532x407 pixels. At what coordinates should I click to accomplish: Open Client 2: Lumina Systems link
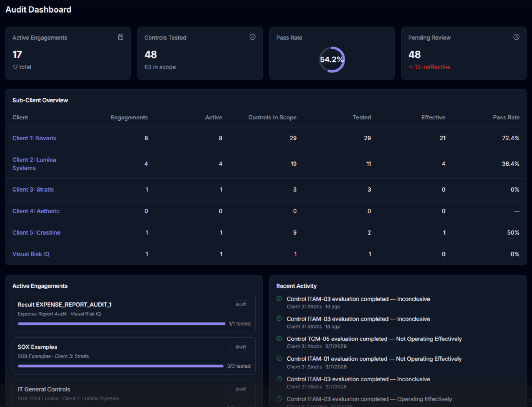(34, 164)
